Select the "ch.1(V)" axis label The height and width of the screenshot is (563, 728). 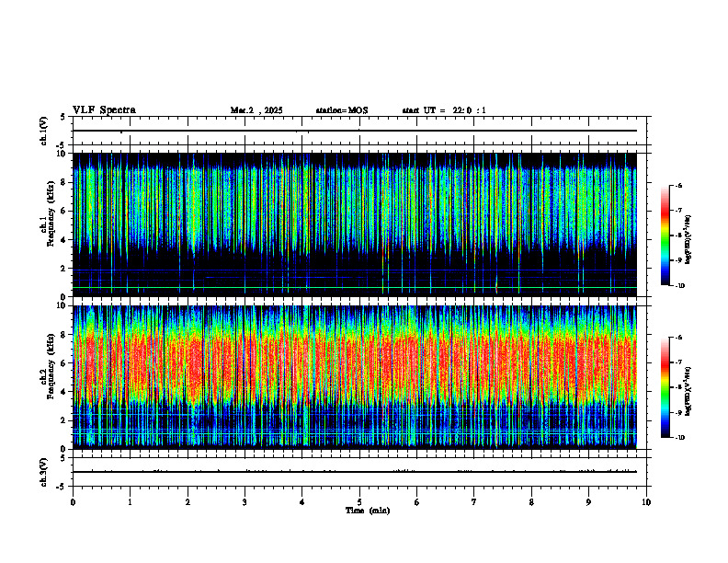click(44, 131)
